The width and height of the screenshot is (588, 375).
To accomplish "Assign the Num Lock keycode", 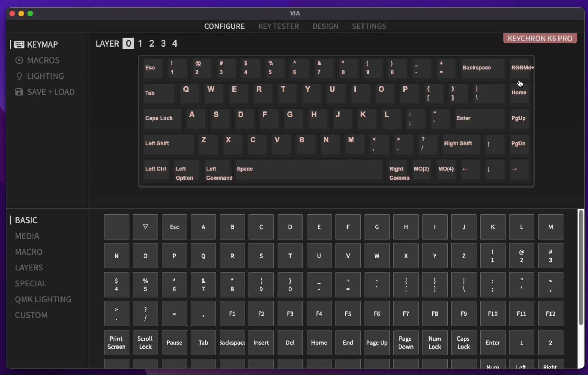I will pyautogui.click(x=435, y=343).
